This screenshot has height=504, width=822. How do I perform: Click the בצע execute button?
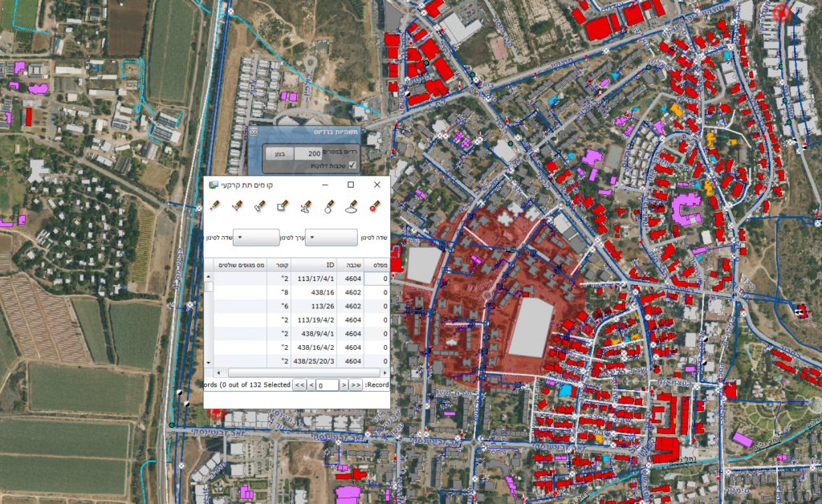(x=279, y=154)
